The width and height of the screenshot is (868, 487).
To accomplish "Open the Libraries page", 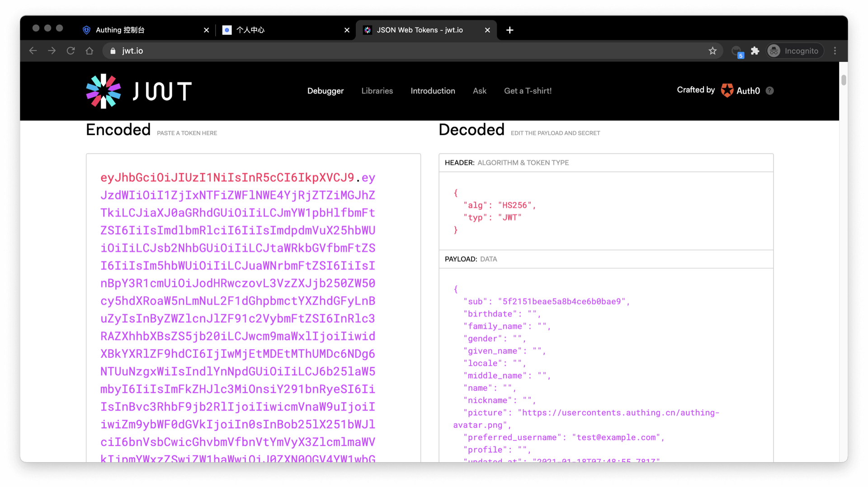I will tap(377, 90).
